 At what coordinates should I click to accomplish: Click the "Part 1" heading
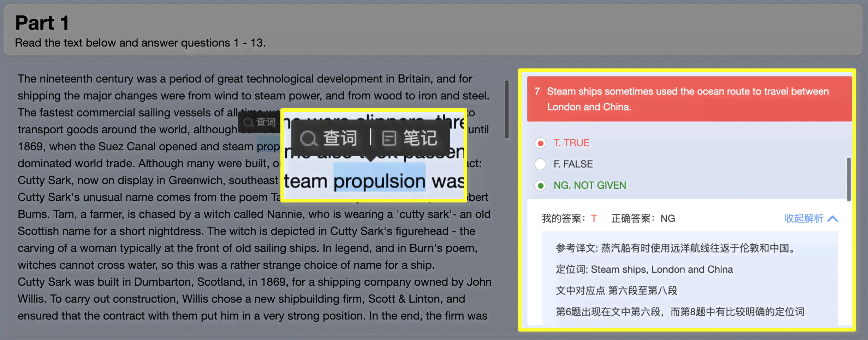point(42,23)
